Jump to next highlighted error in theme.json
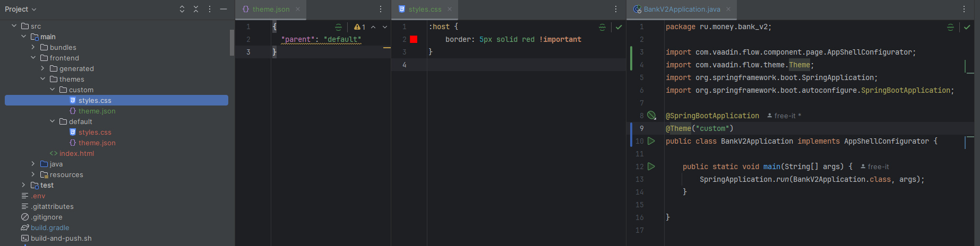Screen dimensions: 980x246 point(385,27)
